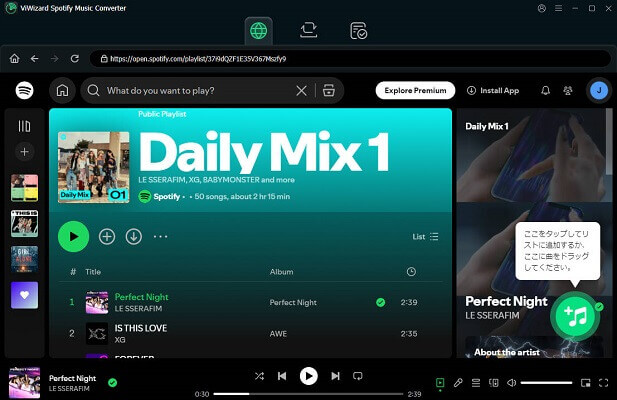617x400 pixels.
Task: Click LE SSERAFIM in Now Playing panel
Action: coord(492,315)
